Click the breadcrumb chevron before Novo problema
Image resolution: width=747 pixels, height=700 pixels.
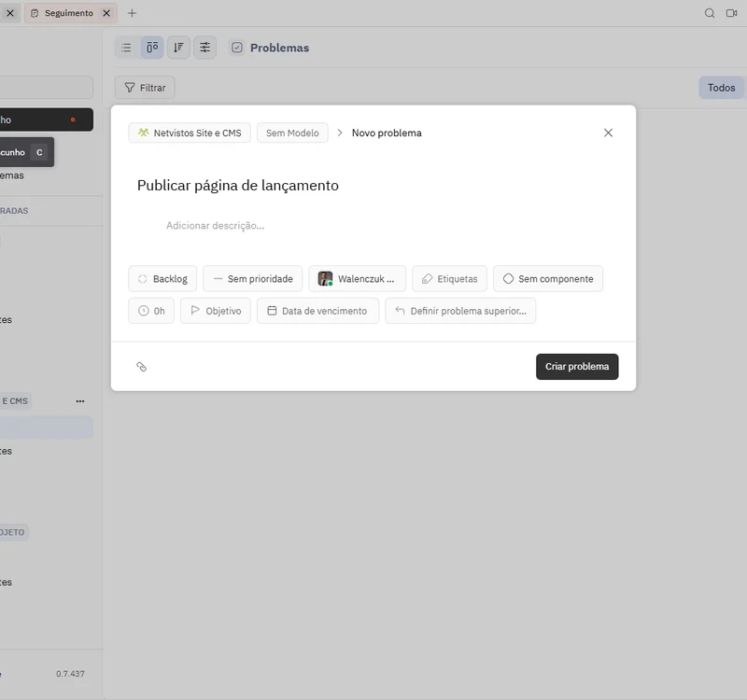(x=340, y=133)
